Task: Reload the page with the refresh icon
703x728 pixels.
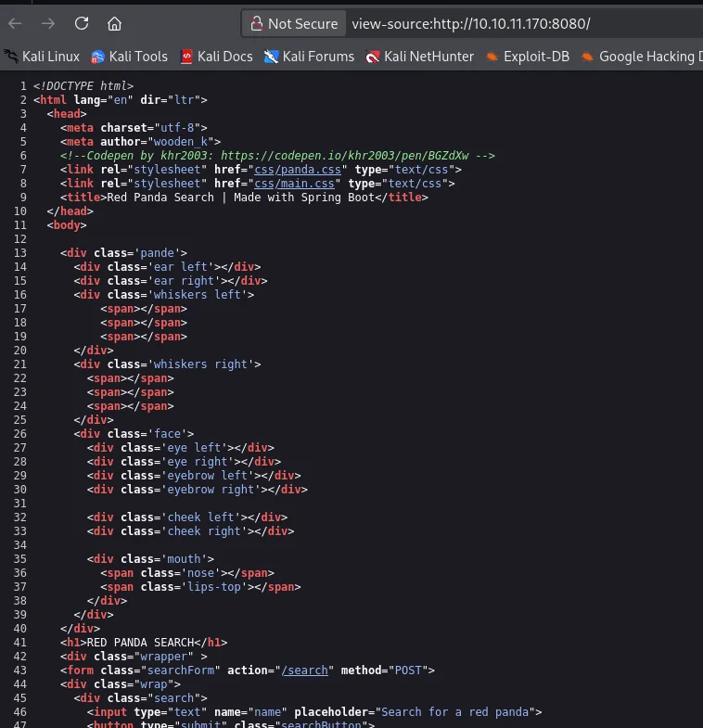Action: 82,23
